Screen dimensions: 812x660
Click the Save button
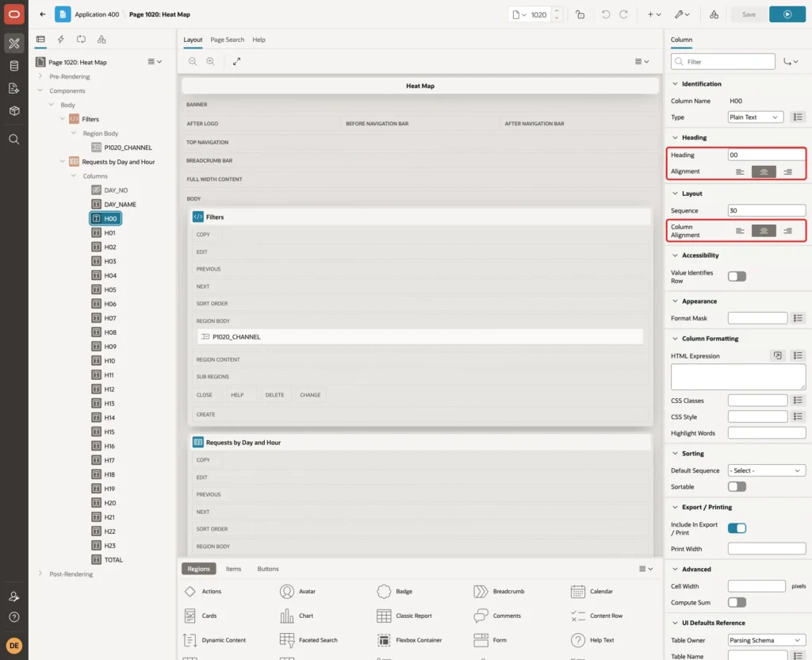(x=749, y=14)
